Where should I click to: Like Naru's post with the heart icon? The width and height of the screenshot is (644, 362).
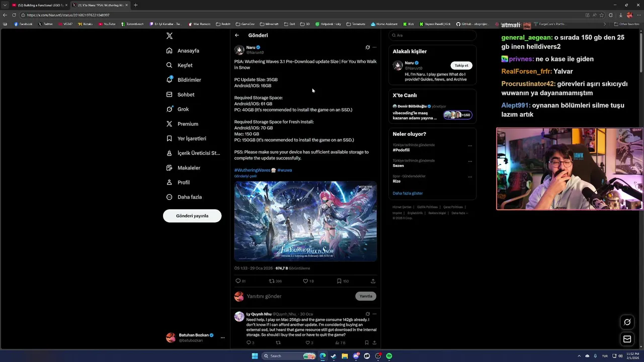click(305, 281)
